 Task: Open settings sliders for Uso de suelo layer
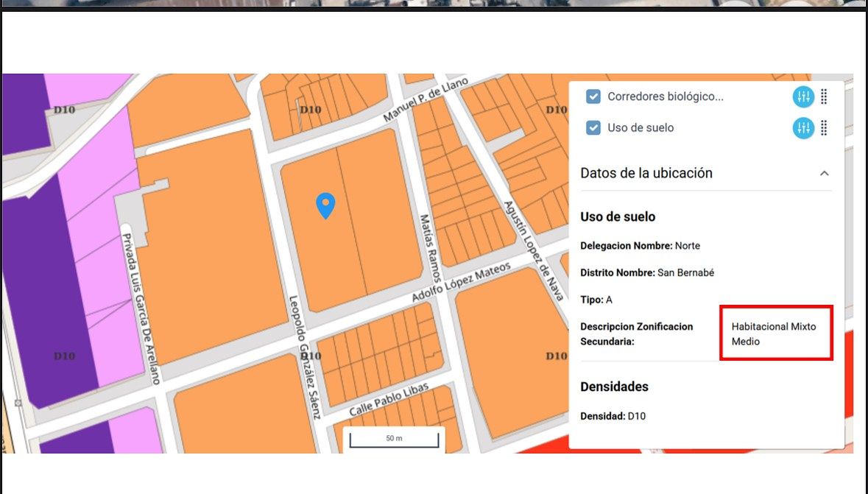[803, 128]
